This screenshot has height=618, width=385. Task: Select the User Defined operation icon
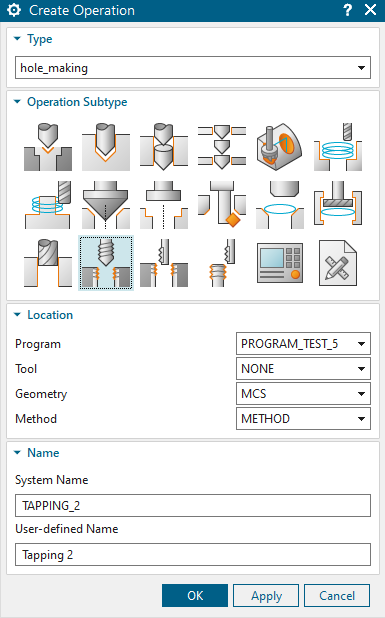(338, 263)
